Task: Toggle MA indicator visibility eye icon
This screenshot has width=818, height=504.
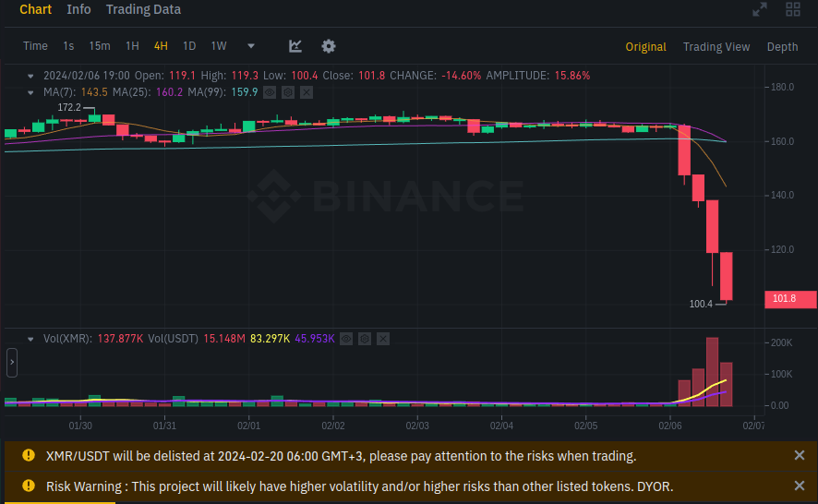Action: (x=270, y=92)
